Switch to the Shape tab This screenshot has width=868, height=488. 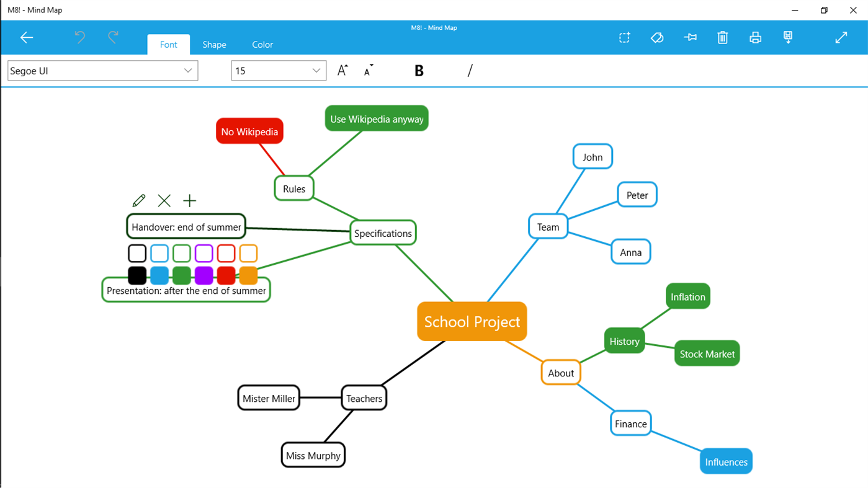pos(214,44)
